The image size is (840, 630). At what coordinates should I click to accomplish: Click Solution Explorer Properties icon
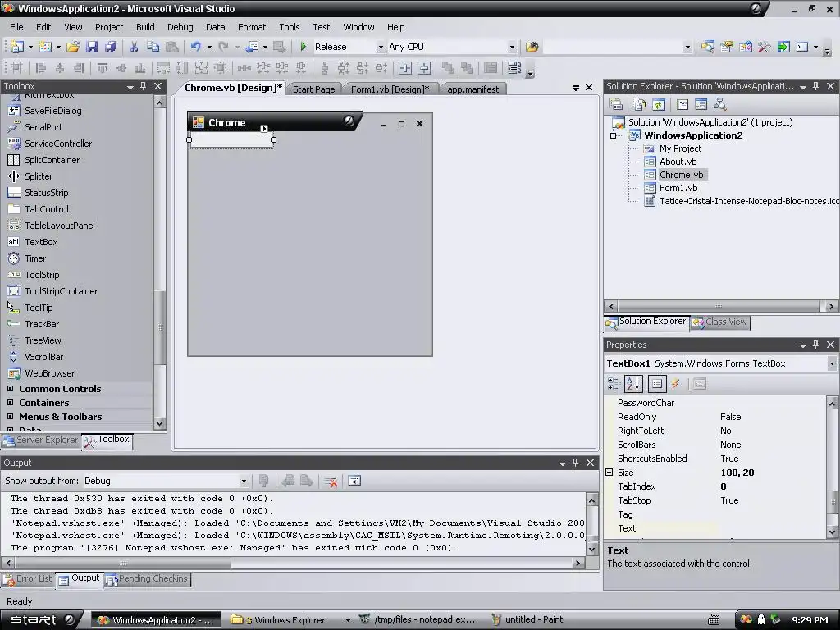point(616,104)
